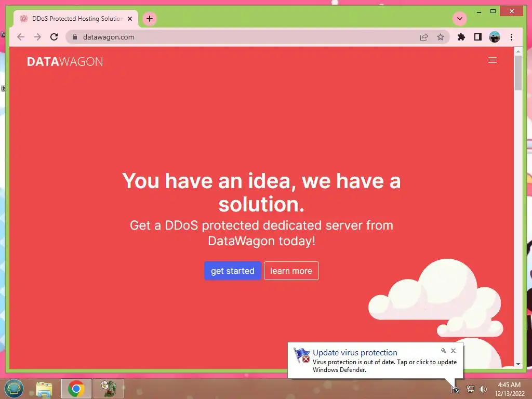View site information via the lock icon
This screenshot has height=399, width=532.
coord(75,37)
